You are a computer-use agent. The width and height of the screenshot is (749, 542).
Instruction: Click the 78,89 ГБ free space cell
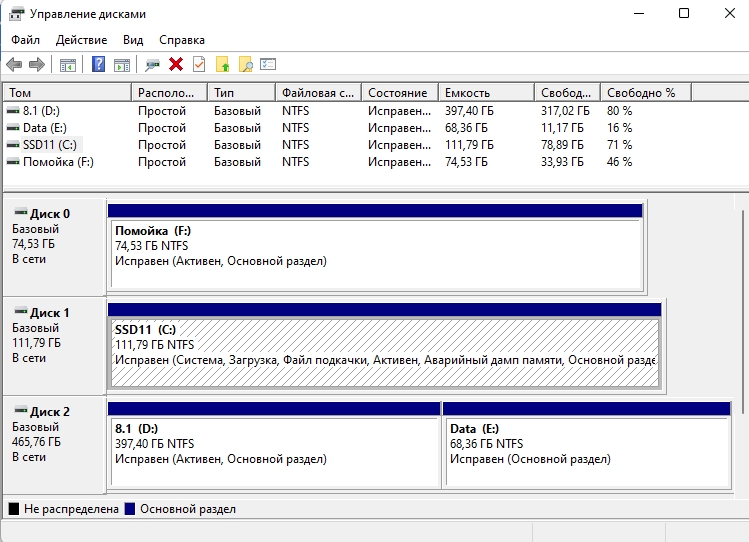point(562,145)
